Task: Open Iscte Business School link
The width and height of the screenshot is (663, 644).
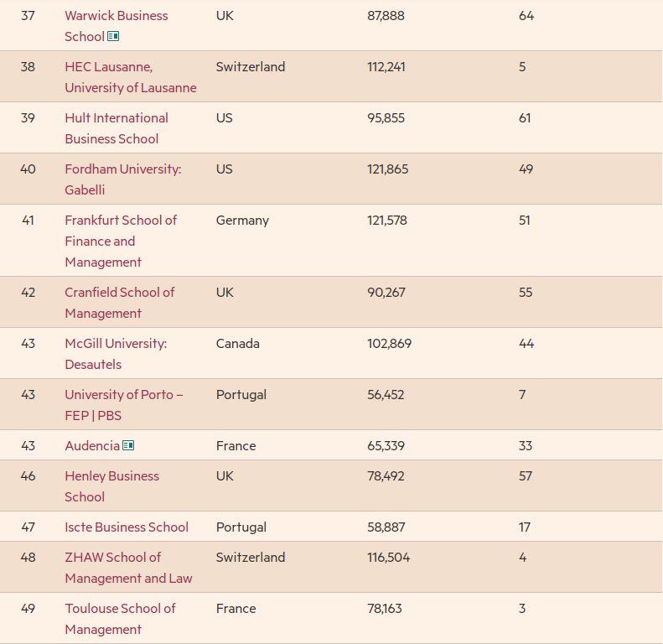Action: click(x=127, y=527)
